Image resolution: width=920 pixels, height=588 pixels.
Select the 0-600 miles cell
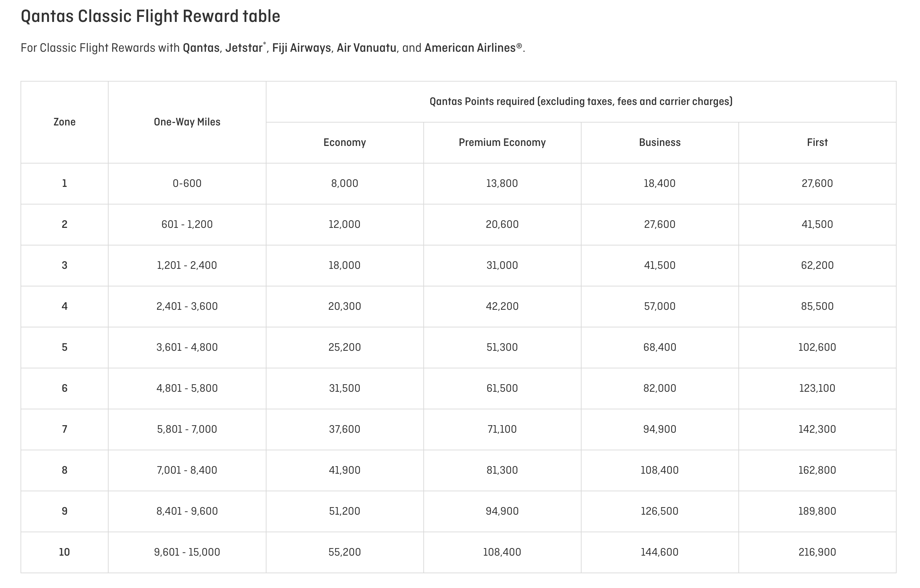[187, 184]
